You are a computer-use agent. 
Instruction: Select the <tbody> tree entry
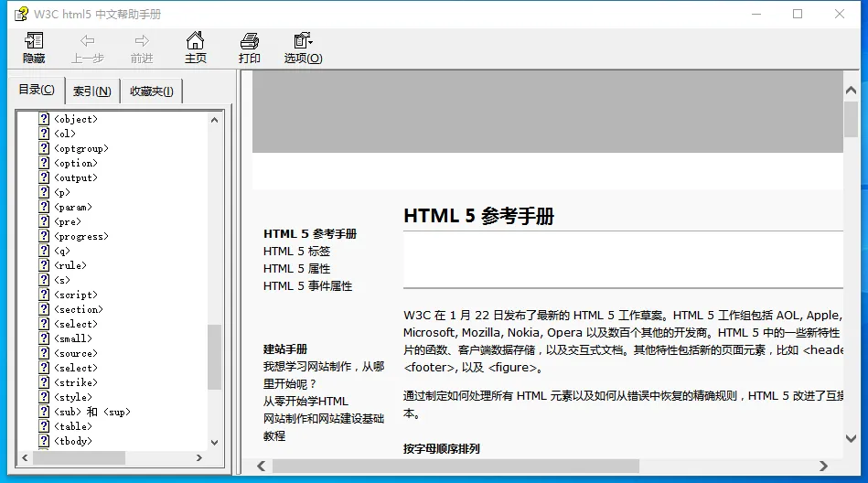pos(73,441)
